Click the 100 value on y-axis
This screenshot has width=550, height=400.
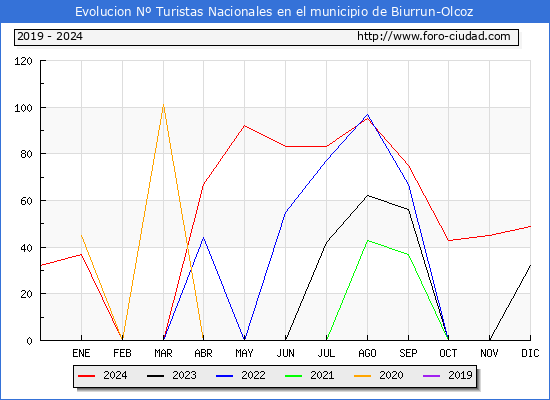pos(23,108)
